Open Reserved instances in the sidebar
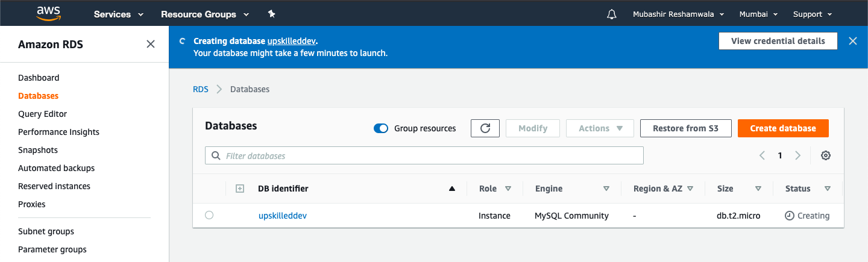 [x=54, y=186]
